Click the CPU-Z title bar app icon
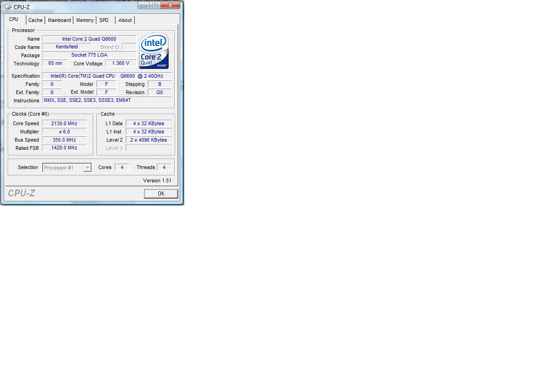The height and width of the screenshot is (392, 557). point(8,7)
